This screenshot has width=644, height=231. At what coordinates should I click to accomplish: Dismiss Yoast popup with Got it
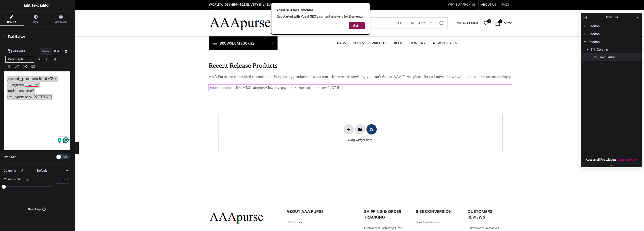point(357,26)
